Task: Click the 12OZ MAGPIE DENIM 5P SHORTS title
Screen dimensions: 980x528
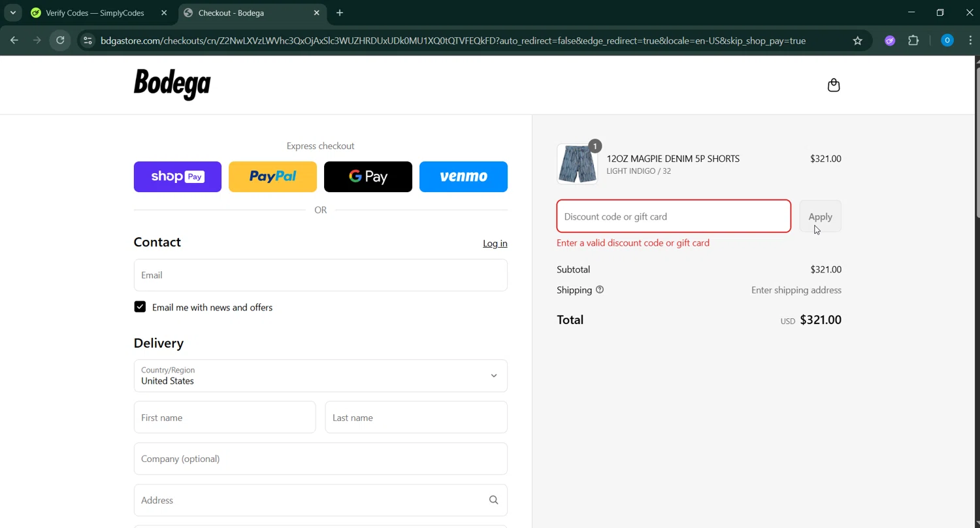Action: (x=673, y=159)
